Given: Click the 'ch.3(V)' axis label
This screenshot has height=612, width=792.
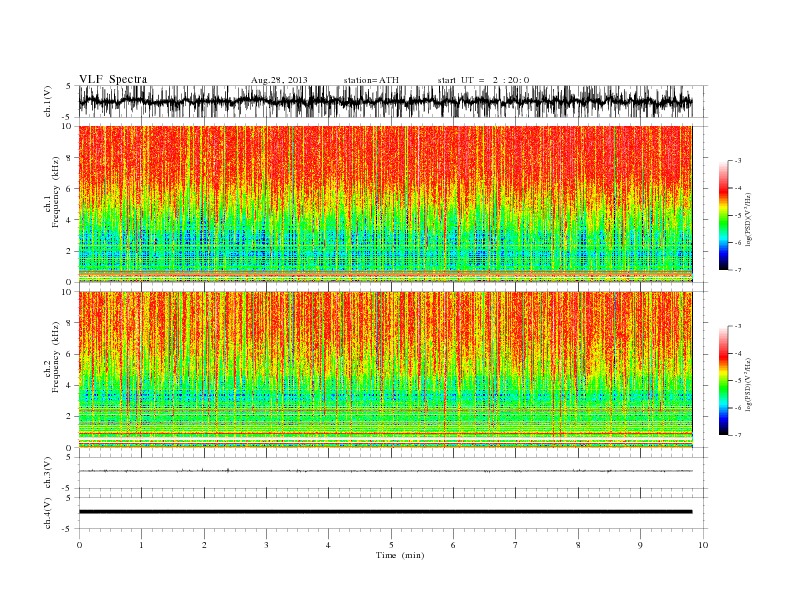Looking at the screenshot, I should pyautogui.click(x=48, y=473).
